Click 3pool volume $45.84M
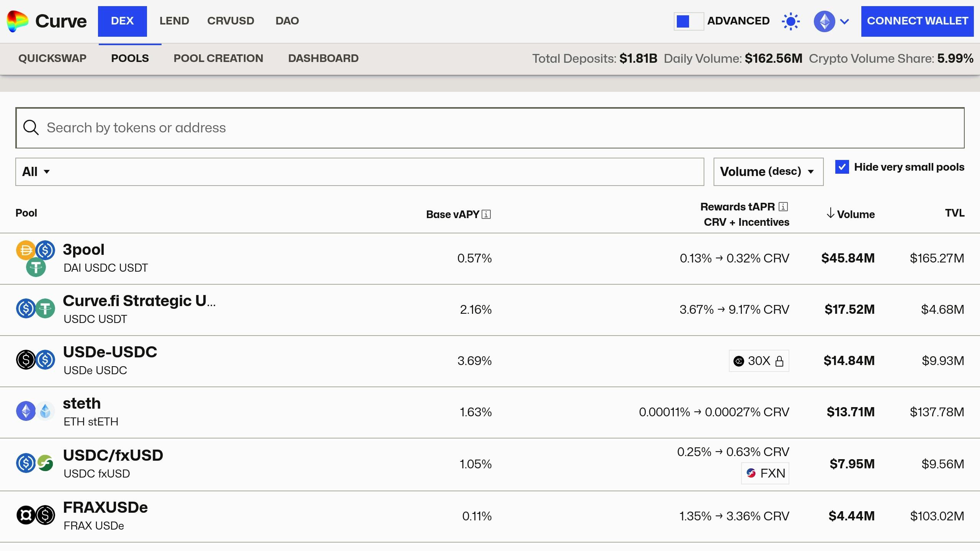 click(848, 258)
